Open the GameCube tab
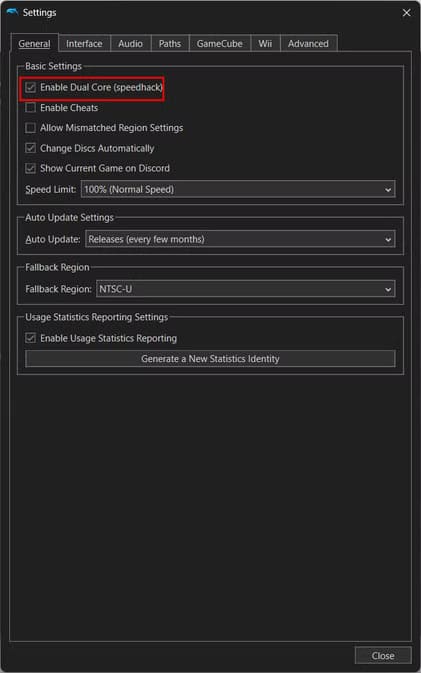421x673 pixels. [x=219, y=43]
